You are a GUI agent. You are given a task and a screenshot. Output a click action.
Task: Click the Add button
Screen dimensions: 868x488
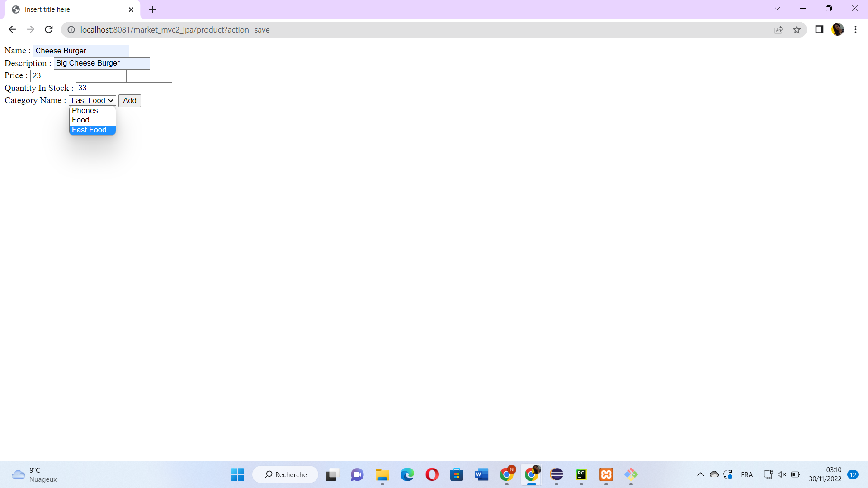[x=129, y=100]
